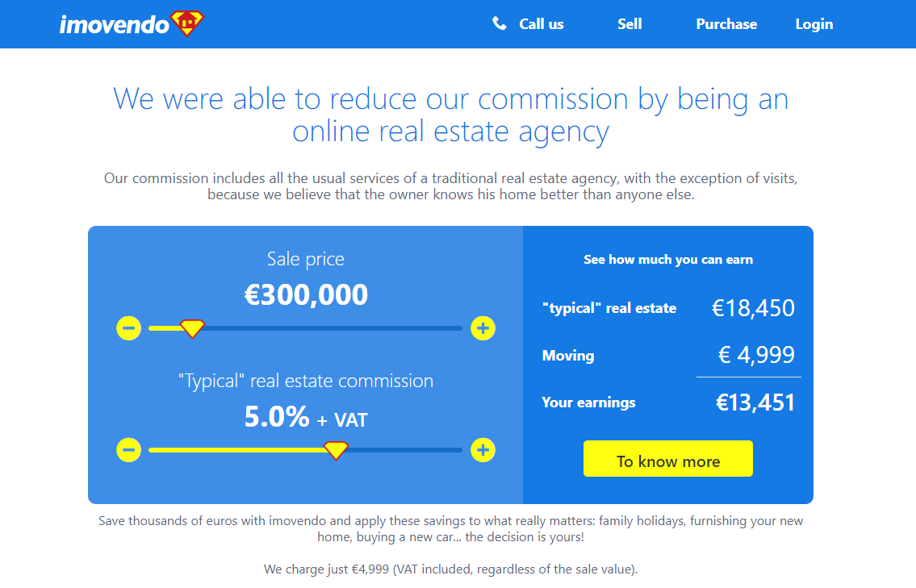916x588 pixels.
Task: Click the commission slider diamond handle
Action: pyautogui.click(x=336, y=450)
